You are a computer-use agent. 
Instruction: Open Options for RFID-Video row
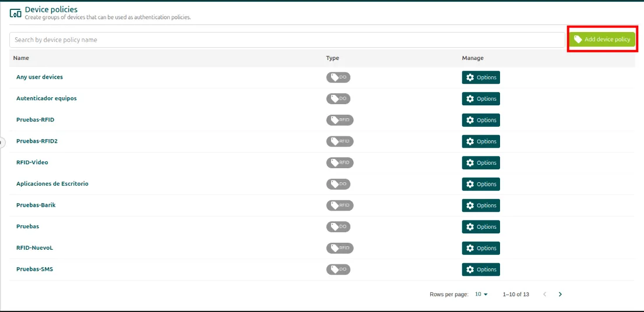coord(481,163)
